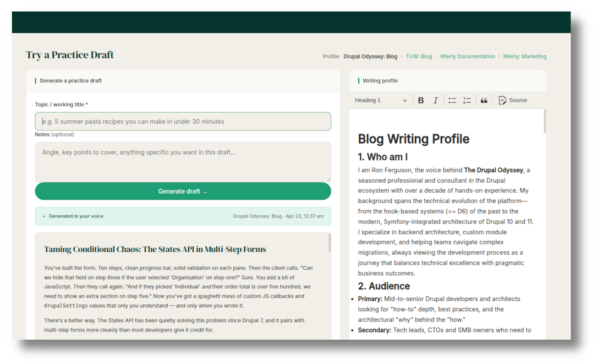Click the draft timestamp 'Apr 23, 12:37 am'

click(x=304, y=216)
